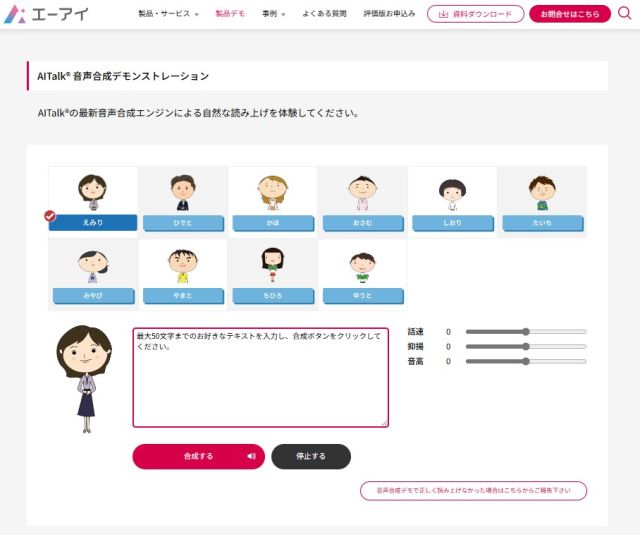Click えみり voice avatar image
The height and width of the screenshot is (535, 640).
(93, 192)
